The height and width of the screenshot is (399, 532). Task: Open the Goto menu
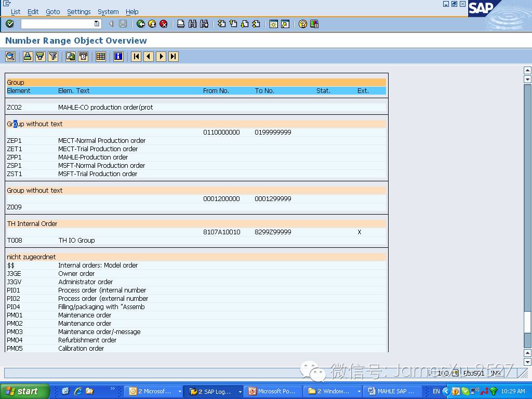53,12
